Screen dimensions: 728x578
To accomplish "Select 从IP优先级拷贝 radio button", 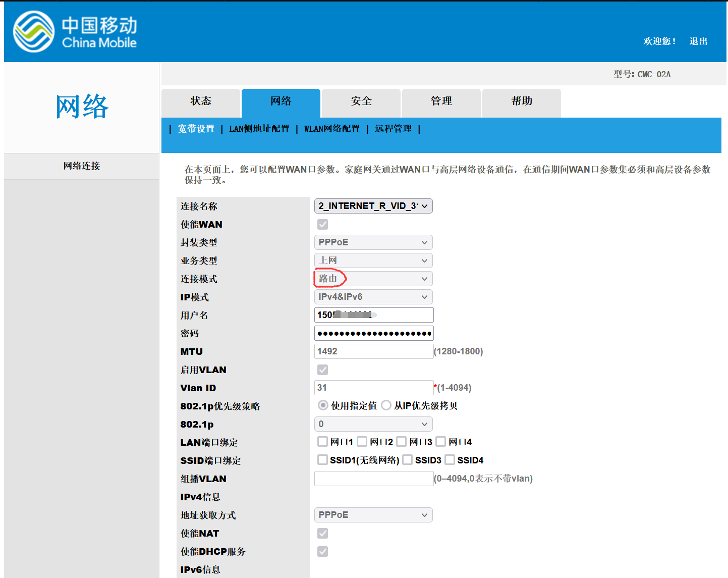I will pos(386,405).
